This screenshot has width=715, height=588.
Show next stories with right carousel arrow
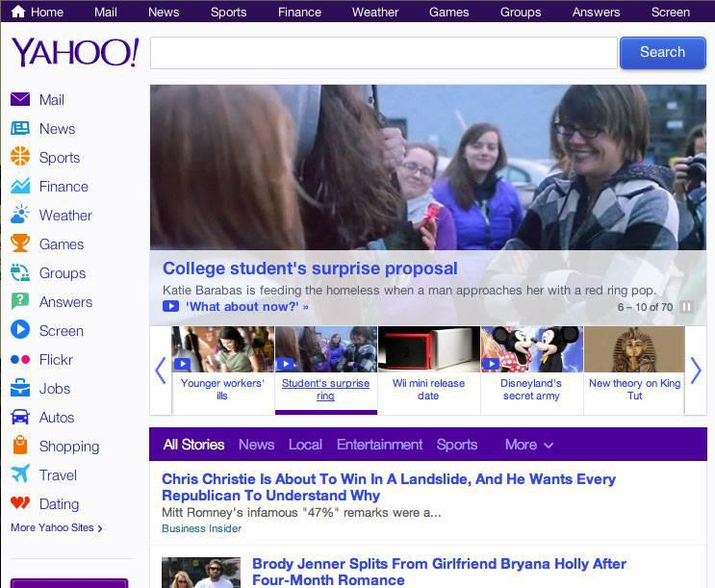pyautogui.click(x=696, y=371)
